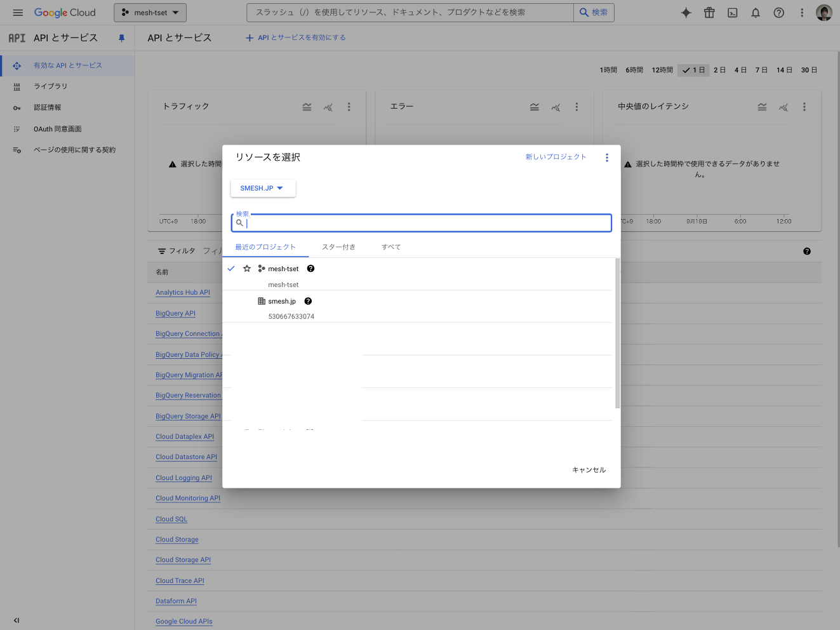Select the 6時間 time range
The width and height of the screenshot is (840, 630).
634,70
